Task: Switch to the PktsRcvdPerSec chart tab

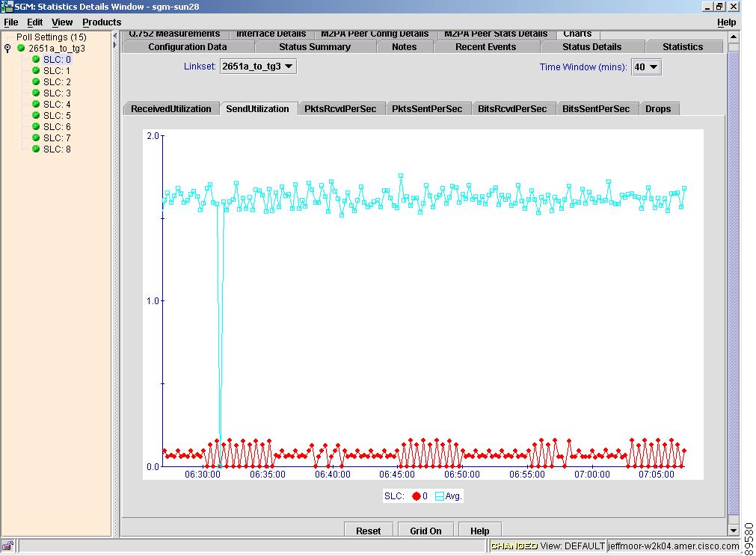Action: pos(340,109)
